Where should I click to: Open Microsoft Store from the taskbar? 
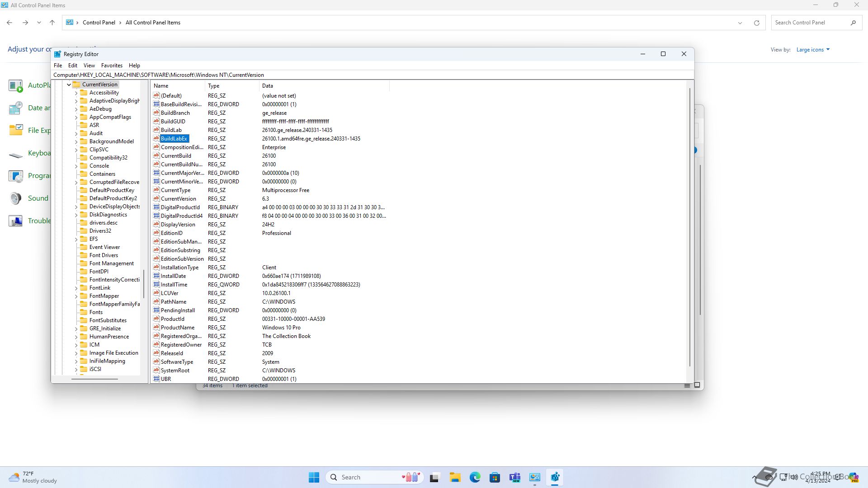tap(495, 477)
